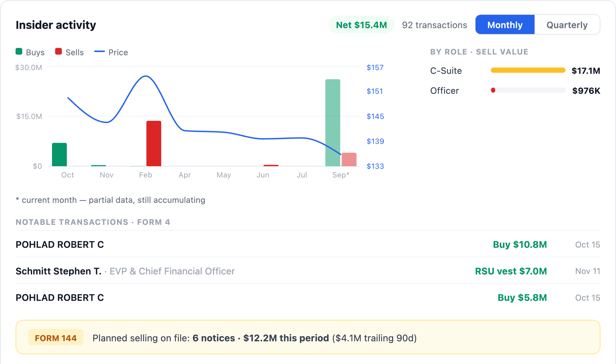
Task: Open the POHLAD ROBERT C Buy $5.8M row
Action: point(308,298)
